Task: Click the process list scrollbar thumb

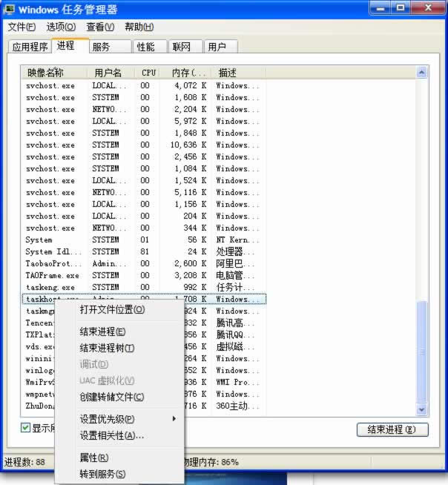Action: click(422, 352)
